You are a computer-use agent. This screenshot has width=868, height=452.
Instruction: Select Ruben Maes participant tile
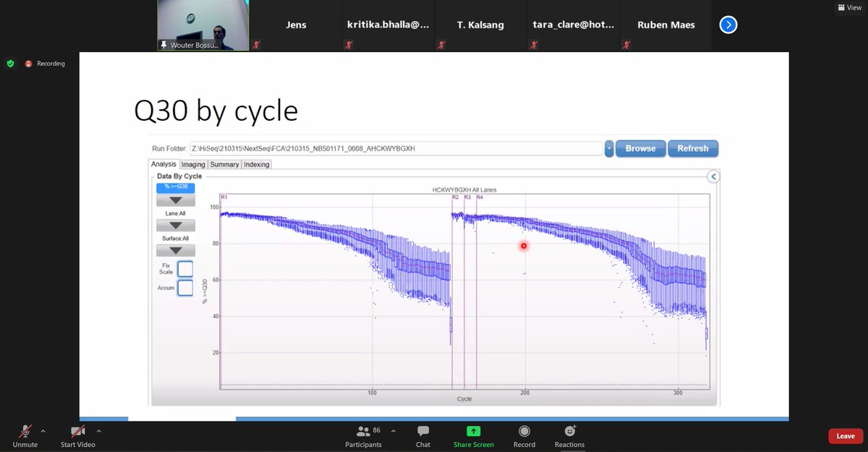tap(666, 25)
